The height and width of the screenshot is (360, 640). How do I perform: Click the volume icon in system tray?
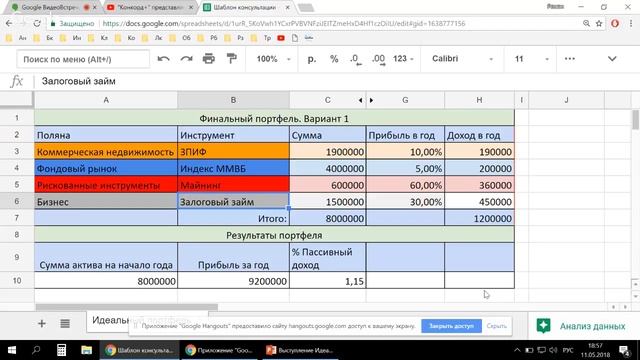pyautogui.click(x=553, y=350)
